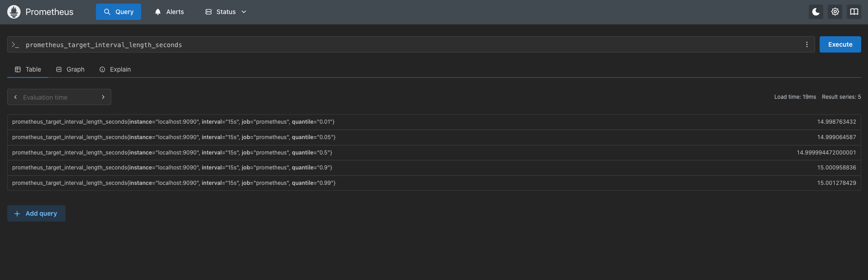Viewport: 868px width, 280px height.
Task: Open the query options three-dot menu
Action: point(806,44)
